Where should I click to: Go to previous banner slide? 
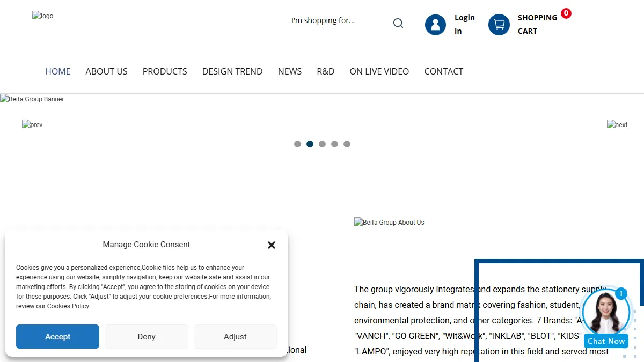32,124
